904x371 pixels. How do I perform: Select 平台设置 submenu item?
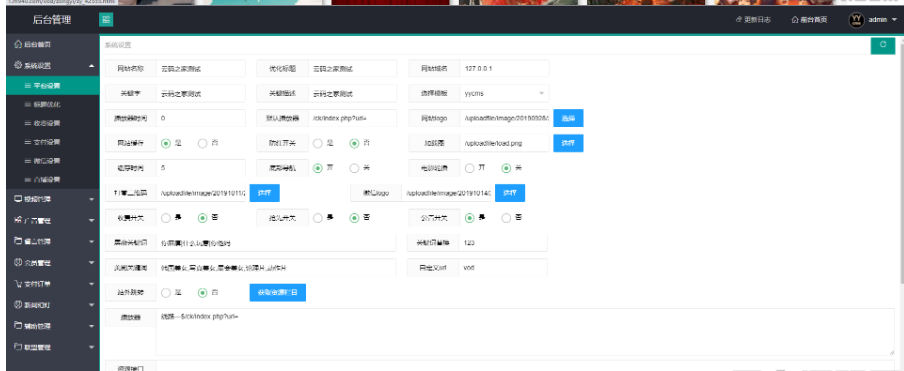[52, 85]
